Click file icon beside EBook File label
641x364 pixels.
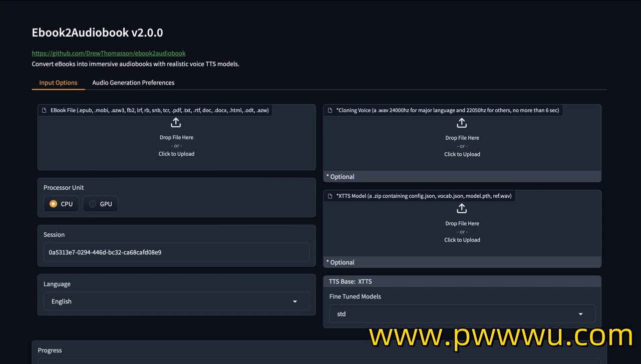coord(45,110)
